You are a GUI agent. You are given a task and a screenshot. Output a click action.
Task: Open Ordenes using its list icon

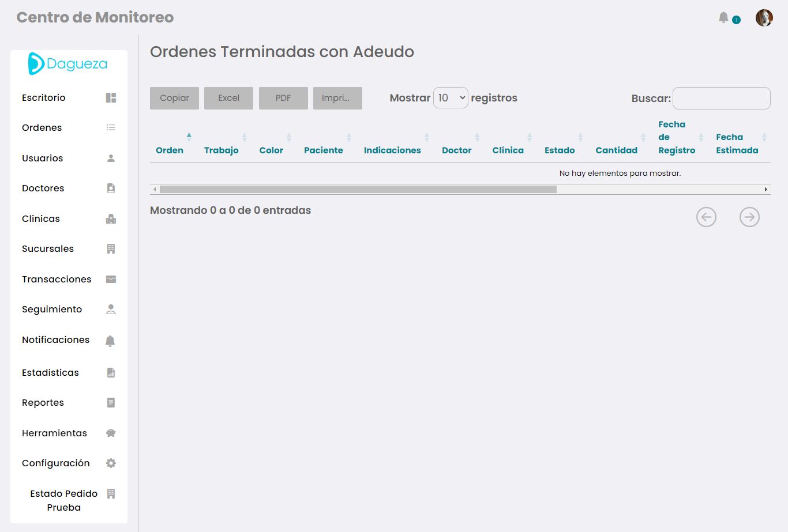[x=110, y=127]
